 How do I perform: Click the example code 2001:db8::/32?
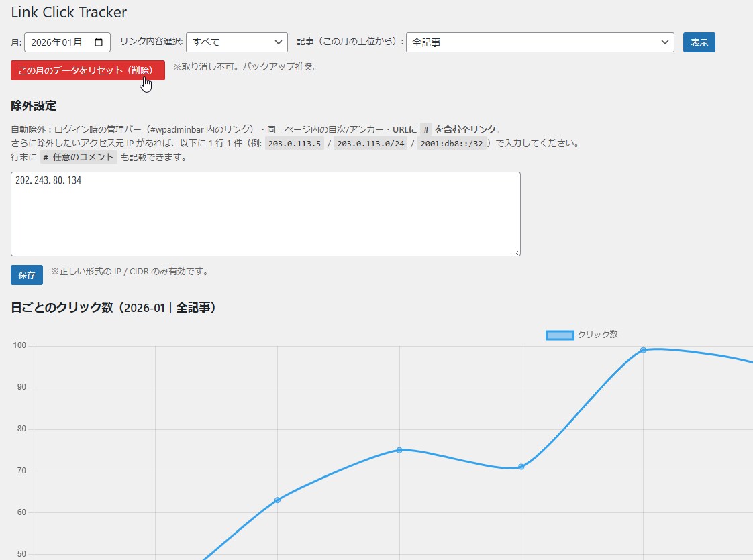pos(452,144)
